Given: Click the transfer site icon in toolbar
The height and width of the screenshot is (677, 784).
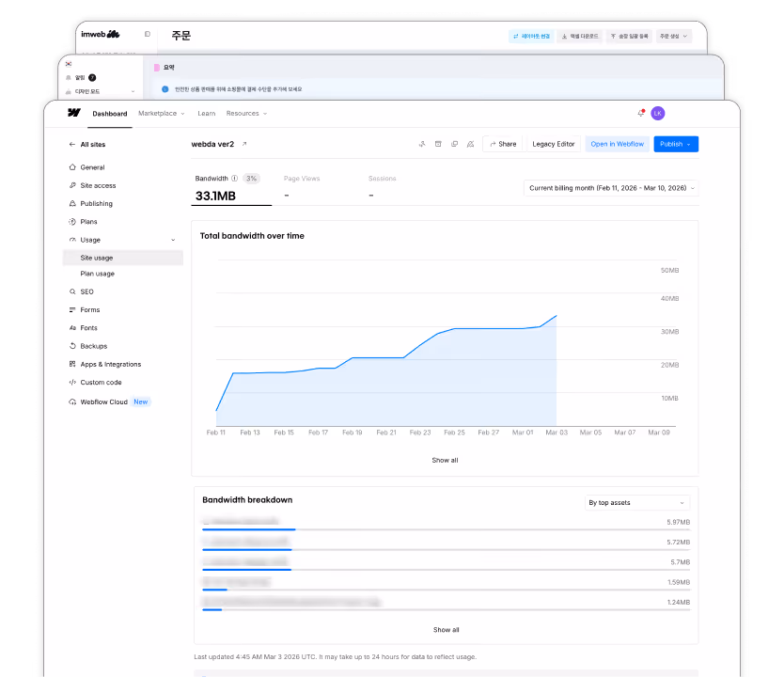Looking at the screenshot, I should pyautogui.click(x=422, y=144).
